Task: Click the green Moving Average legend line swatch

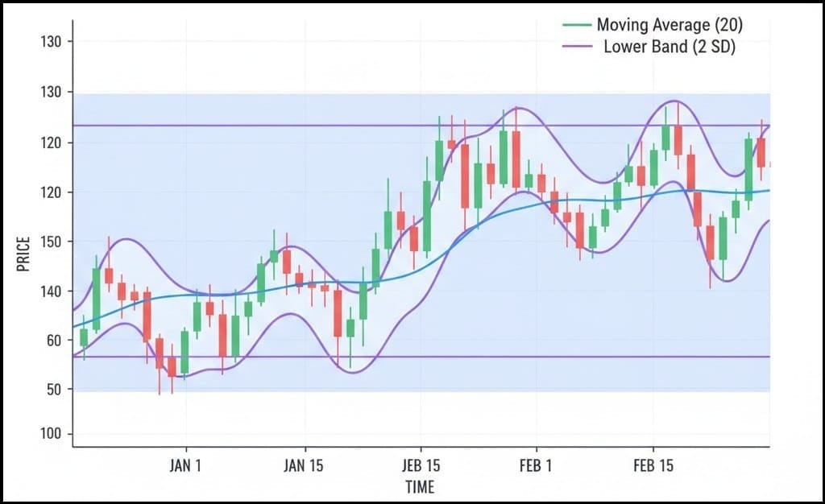Action: 575,26
